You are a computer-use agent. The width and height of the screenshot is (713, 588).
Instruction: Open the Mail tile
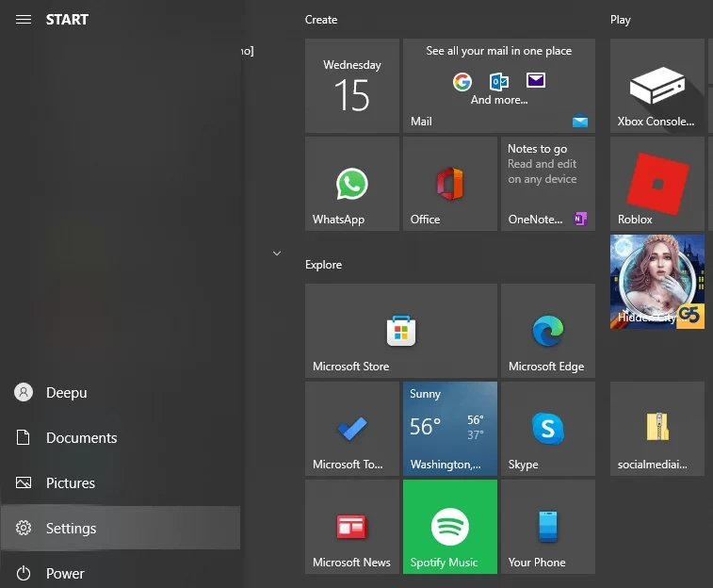[x=499, y=86]
